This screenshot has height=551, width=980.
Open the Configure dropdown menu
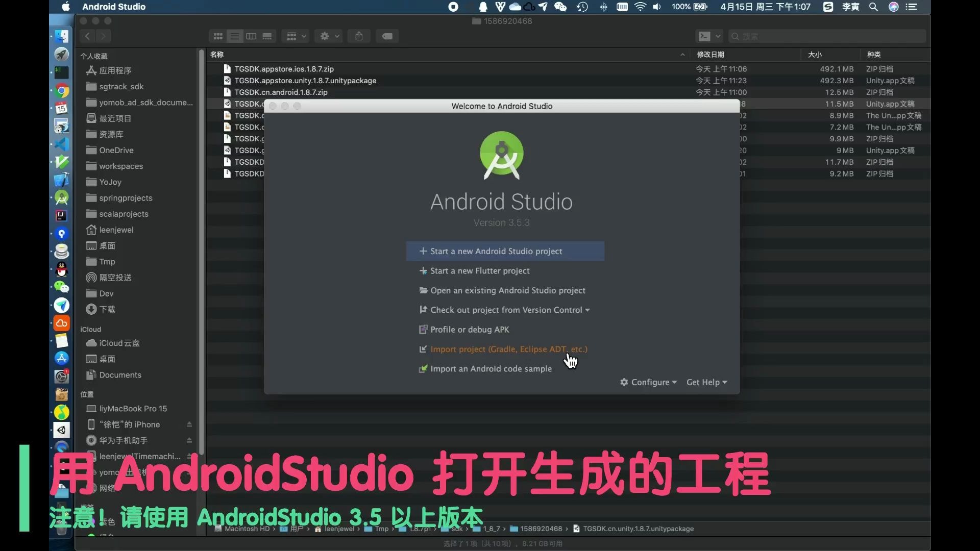coord(648,382)
